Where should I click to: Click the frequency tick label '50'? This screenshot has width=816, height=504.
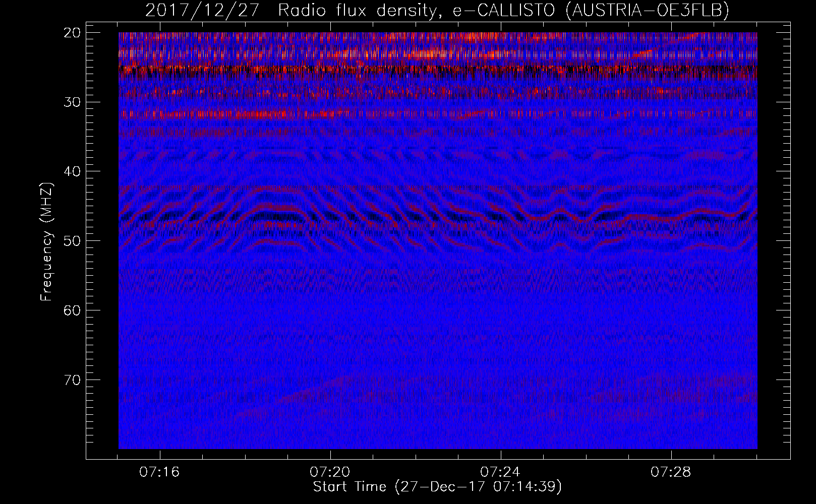click(x=72, y=240)
